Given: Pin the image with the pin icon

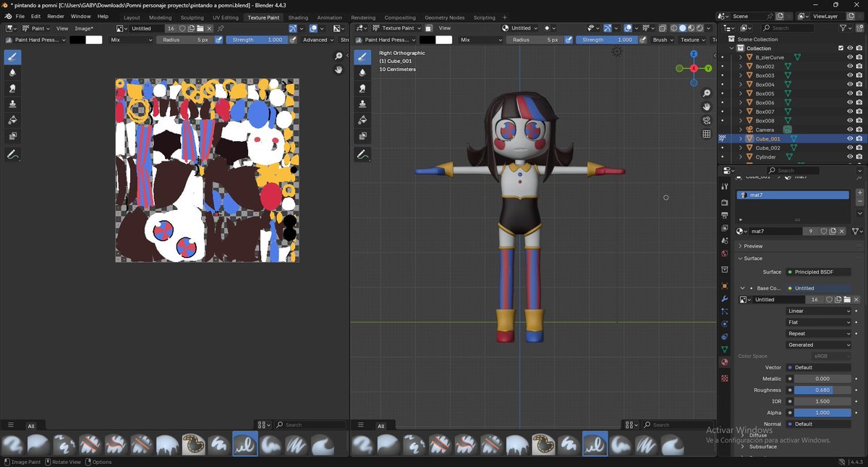Looking at the screenshot, I should [x=221, y=28].
